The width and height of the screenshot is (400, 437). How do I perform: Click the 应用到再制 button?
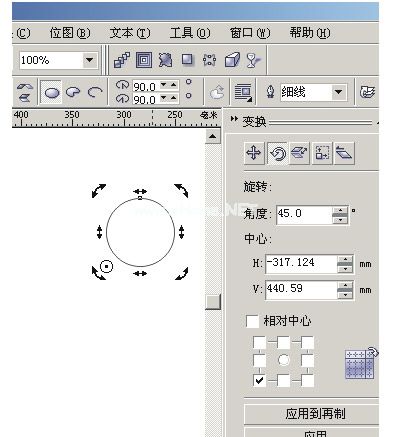[312, 414]
